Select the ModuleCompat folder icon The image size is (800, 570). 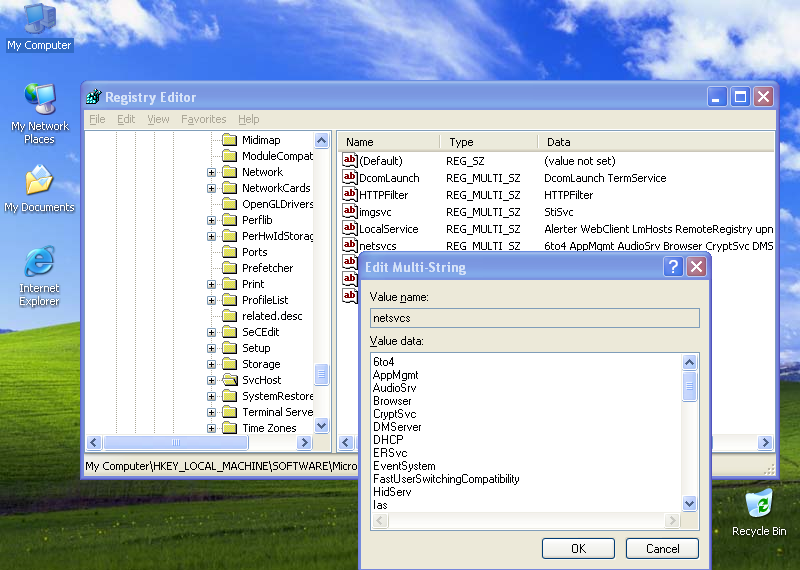pos(230,156)
